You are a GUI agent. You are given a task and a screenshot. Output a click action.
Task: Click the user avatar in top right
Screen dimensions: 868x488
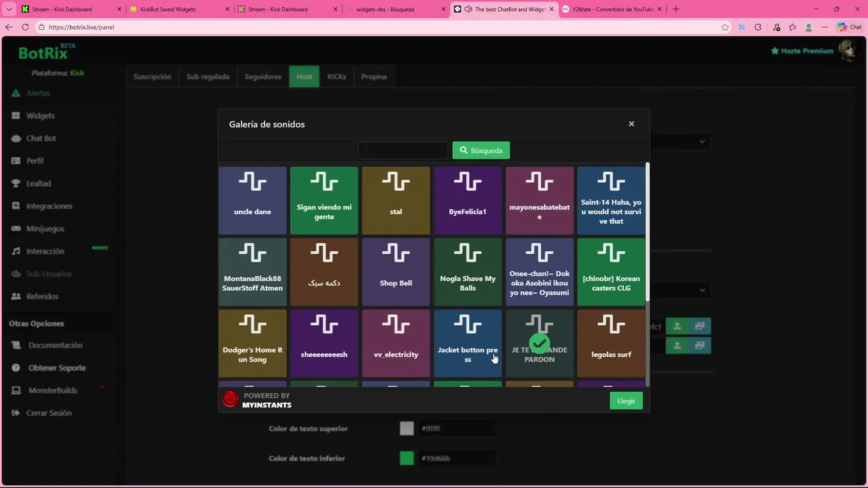point(847,50)
